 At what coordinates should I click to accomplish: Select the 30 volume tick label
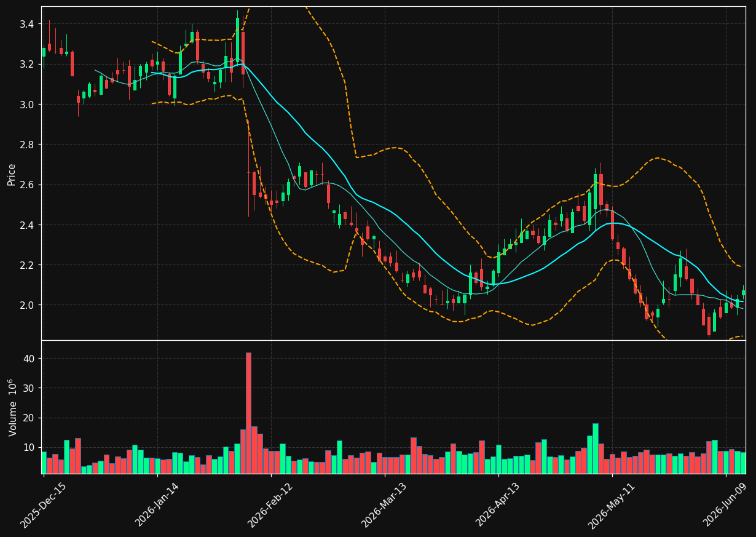pos(28,388)
